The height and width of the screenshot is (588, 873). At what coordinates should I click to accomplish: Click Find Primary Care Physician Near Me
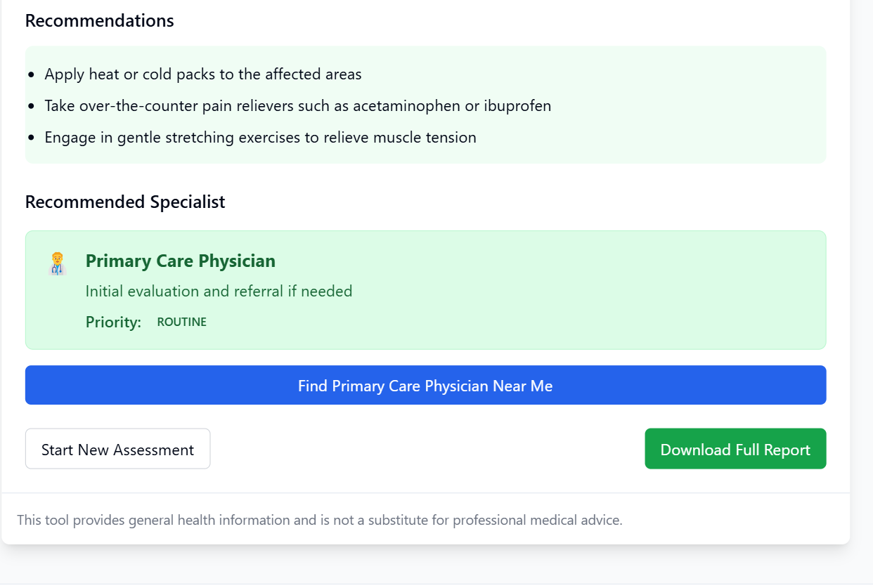click(x=425, y=385)
